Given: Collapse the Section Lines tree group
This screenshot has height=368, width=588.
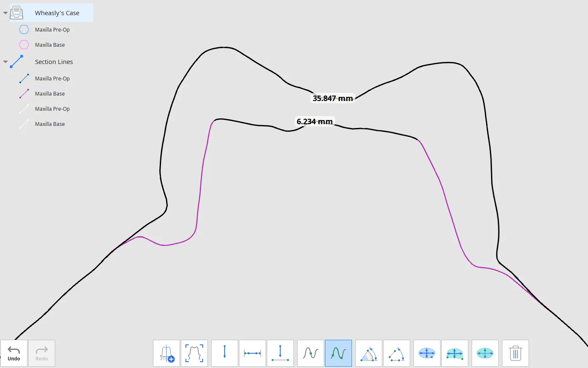Looking at the screenshot, I should [x=5, y=62].
